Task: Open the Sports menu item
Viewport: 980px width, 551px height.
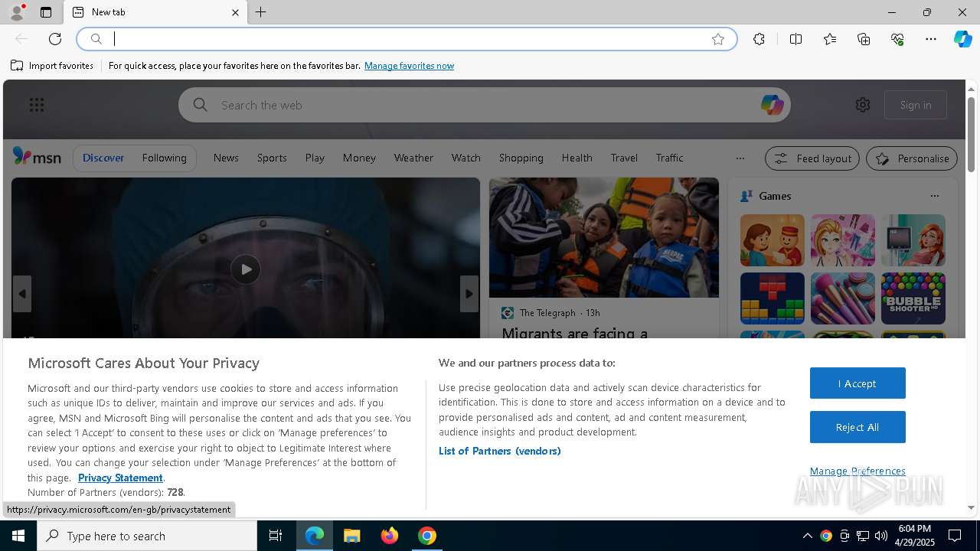Action: [272, 158]
